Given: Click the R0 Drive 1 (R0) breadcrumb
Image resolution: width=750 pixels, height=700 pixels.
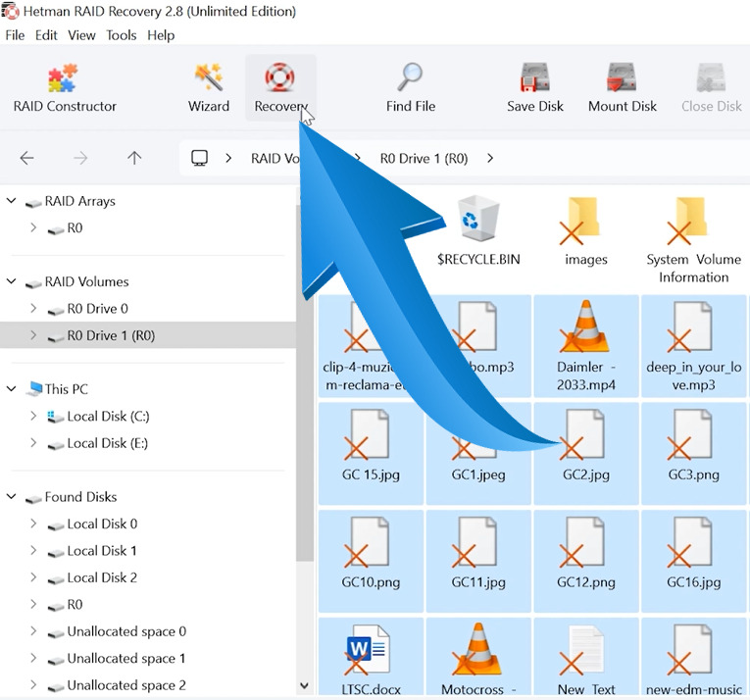Looking at the screenshot, I should click(424, 158).
